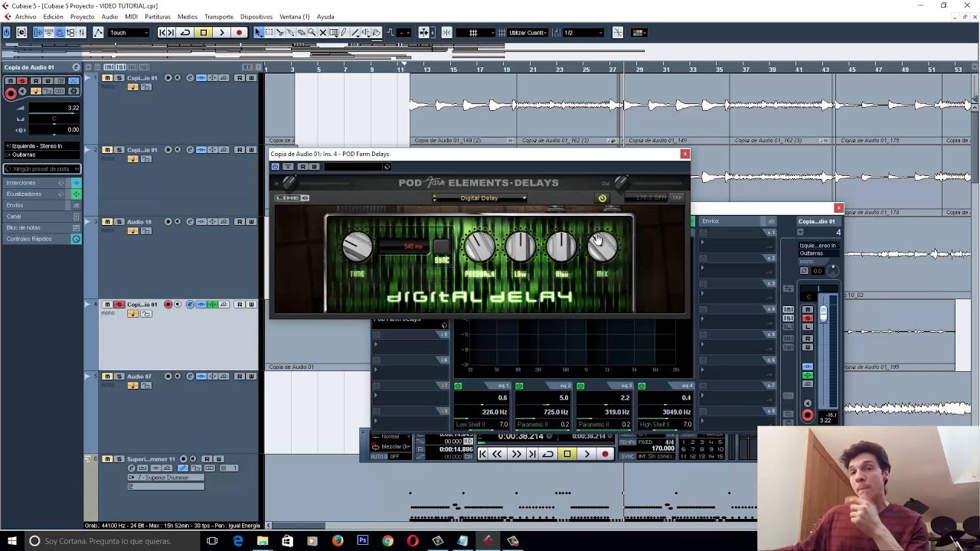Click Fast Forward in the transport panel
Screen dimensions: 980x551
click(516, 454)
